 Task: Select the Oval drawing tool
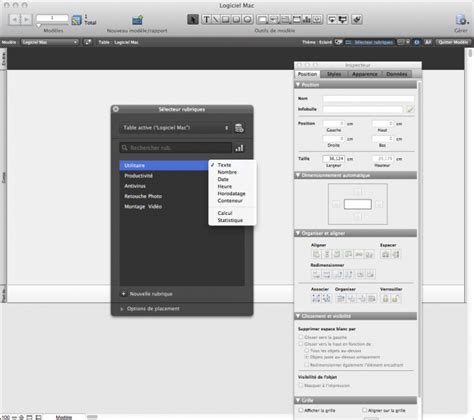coord(248,19)
